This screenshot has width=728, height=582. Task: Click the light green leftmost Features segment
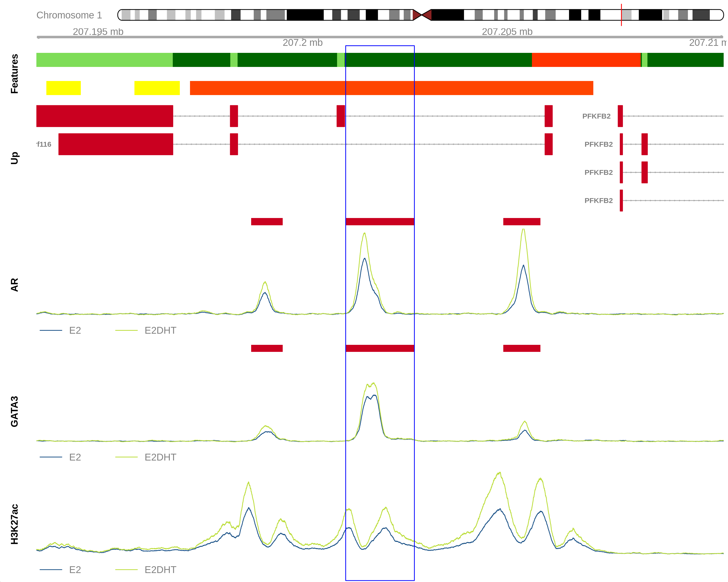pyautogui.click(x=104, y=60)
